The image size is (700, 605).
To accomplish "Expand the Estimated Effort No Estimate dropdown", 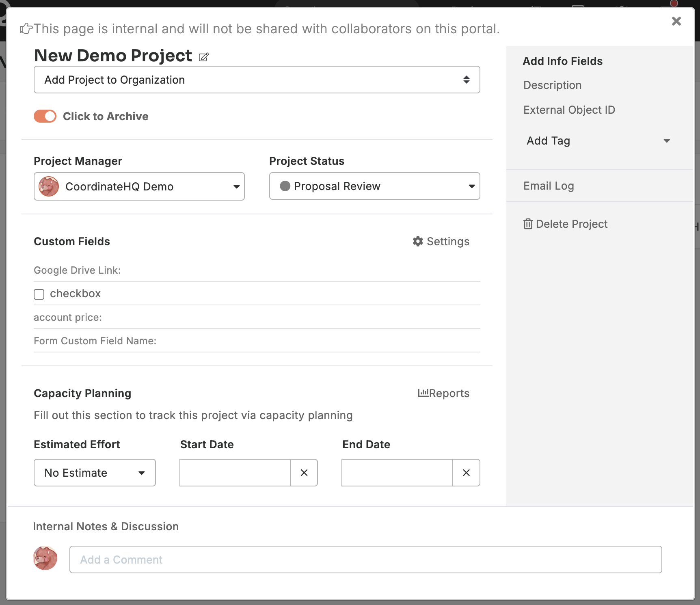I will coord(95,473).
